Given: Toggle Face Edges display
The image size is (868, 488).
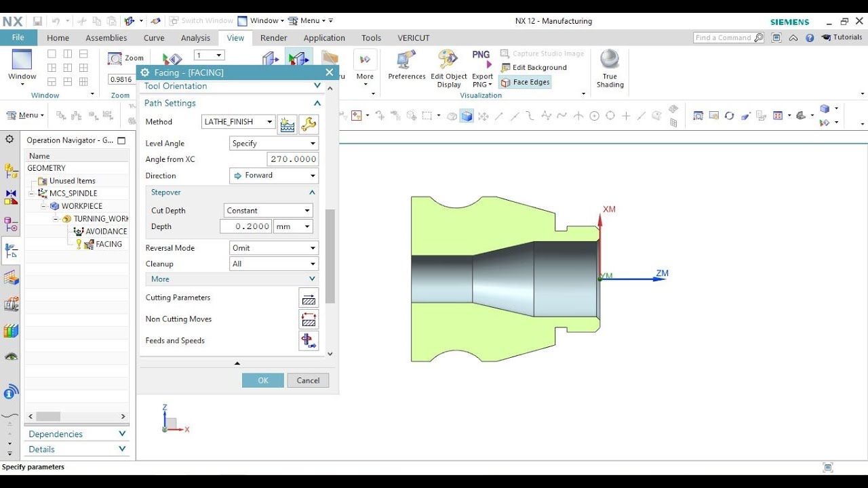Looking at the screenshot, I should [525, 82].
